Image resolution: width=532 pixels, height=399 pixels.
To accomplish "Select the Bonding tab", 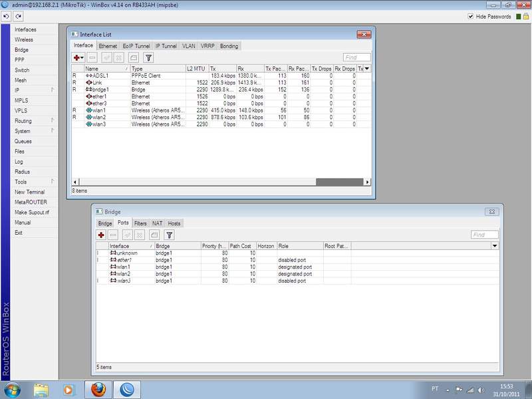I will click(x=229, y=46).
